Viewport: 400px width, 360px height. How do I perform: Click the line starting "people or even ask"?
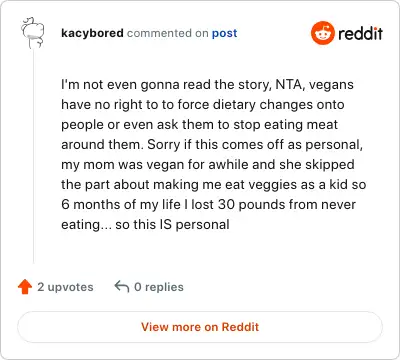point(199,125)
